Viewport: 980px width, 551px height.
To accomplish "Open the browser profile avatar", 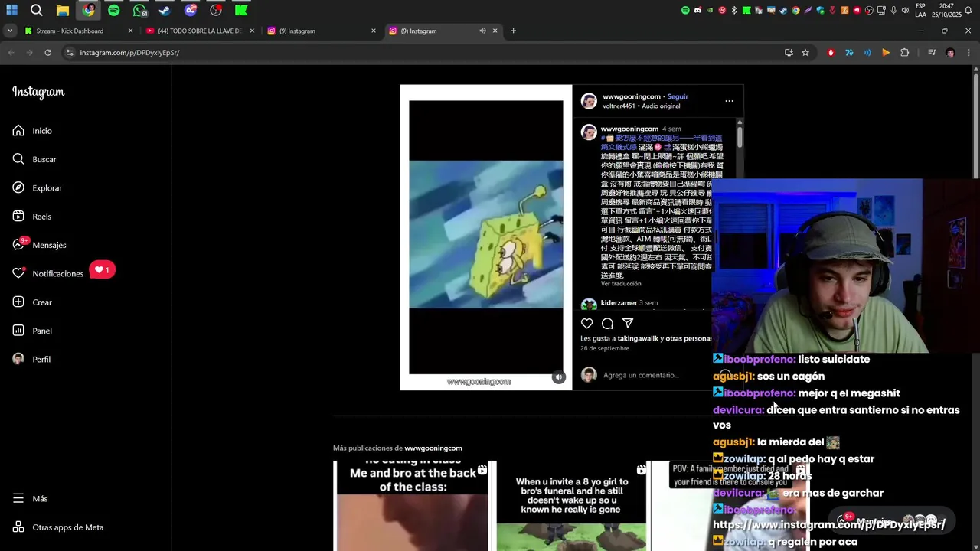I will 950,53.
